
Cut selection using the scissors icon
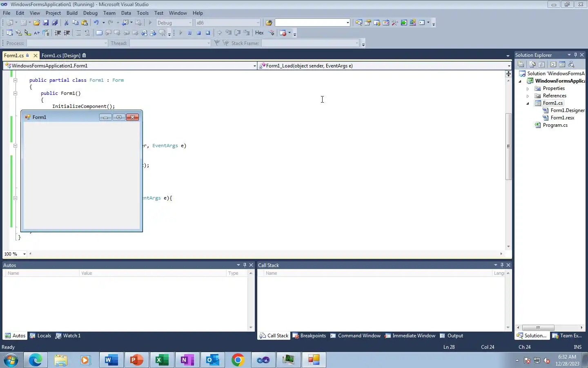coord(66,22)
